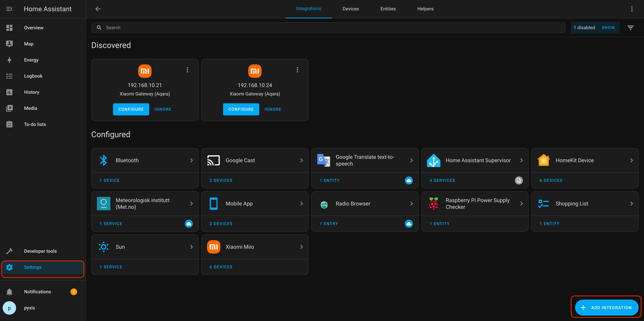This screenshot has width=644, height=321.
Task: Open the top-right overflow menu
Action: coord(632,9)
